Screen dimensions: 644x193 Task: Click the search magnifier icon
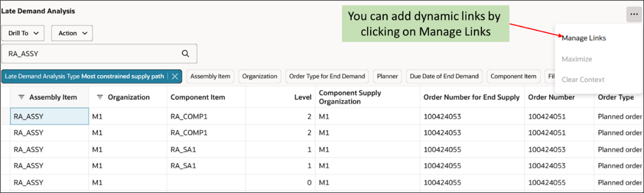185,54
